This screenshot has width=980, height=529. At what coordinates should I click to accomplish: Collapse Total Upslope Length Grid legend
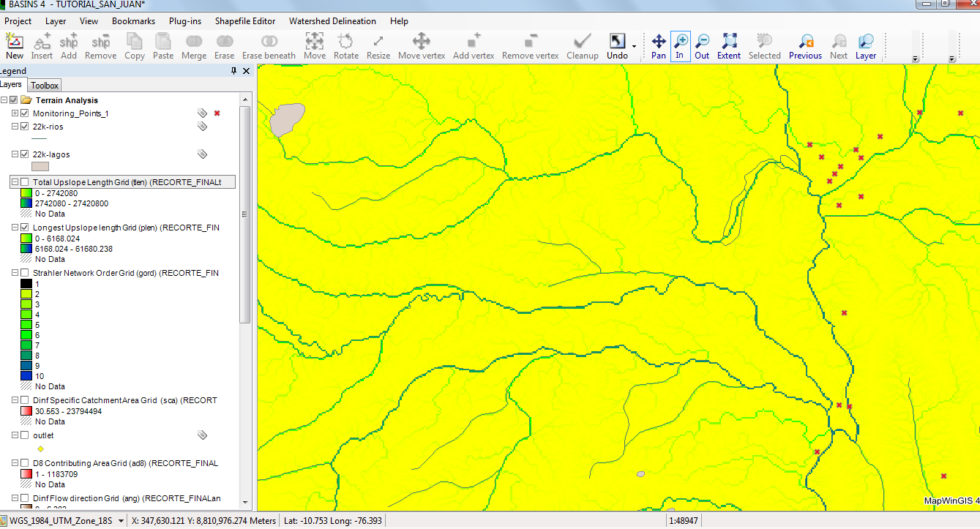[x=15, y=182]
